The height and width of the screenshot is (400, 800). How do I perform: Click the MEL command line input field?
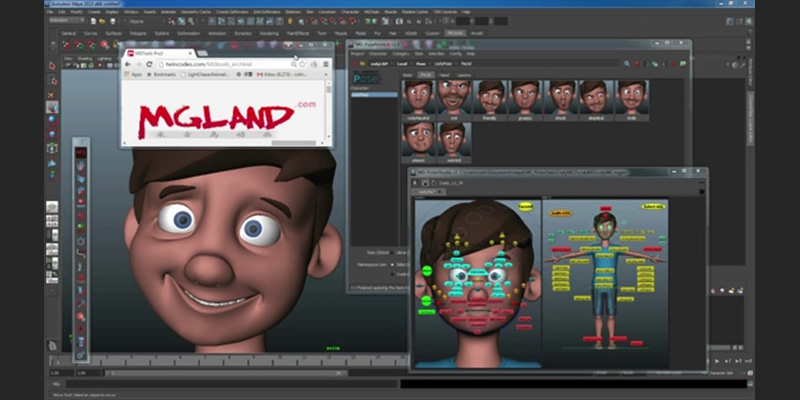coord(232,384)
